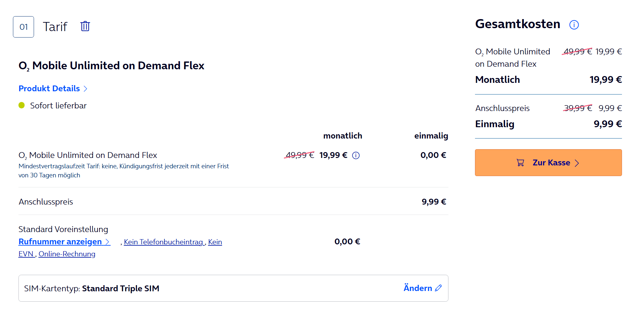Image resolution: width=644 pixels, height=312 pixels.
Task: Proceed with Zur Kasse button
Action: point(548,163)
